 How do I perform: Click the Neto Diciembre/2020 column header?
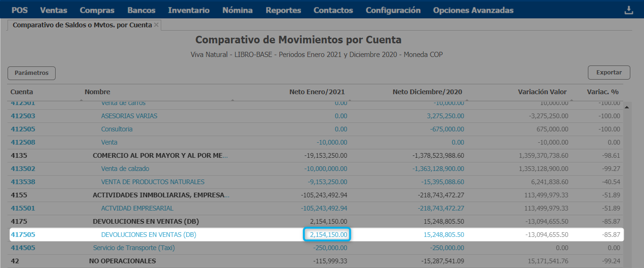427,92
